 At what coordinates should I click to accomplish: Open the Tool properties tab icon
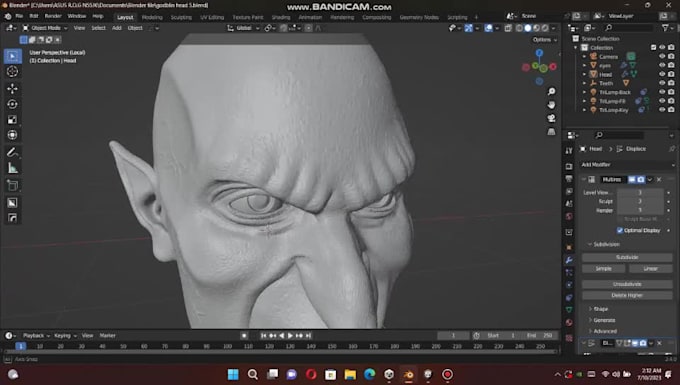point(569,150)
